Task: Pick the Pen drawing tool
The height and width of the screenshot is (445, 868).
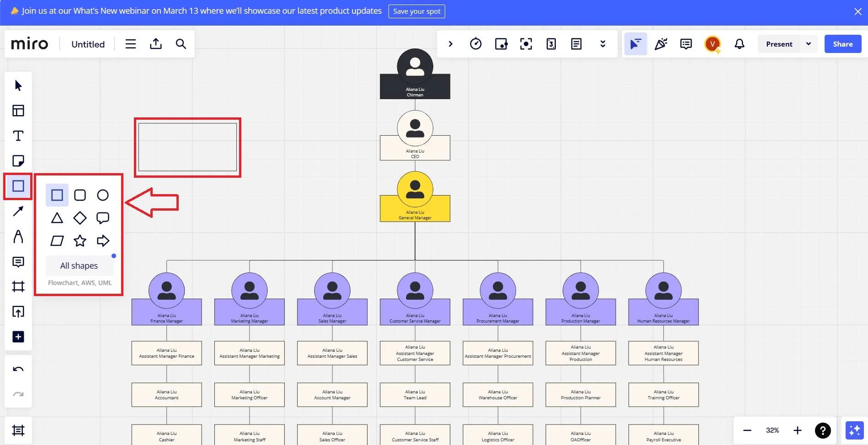Action: pos(18,237)
